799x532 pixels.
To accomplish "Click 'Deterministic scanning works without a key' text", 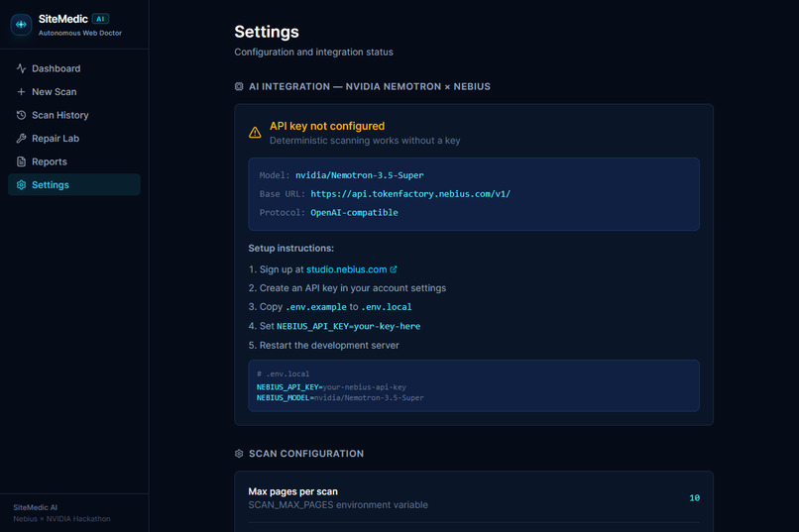I will point(365,141).
